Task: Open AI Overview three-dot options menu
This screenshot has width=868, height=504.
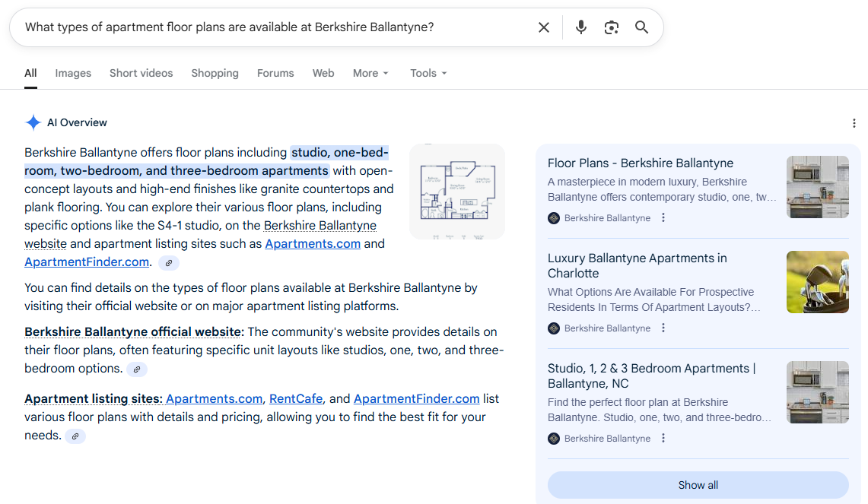Action: click(x=854, y=123)
